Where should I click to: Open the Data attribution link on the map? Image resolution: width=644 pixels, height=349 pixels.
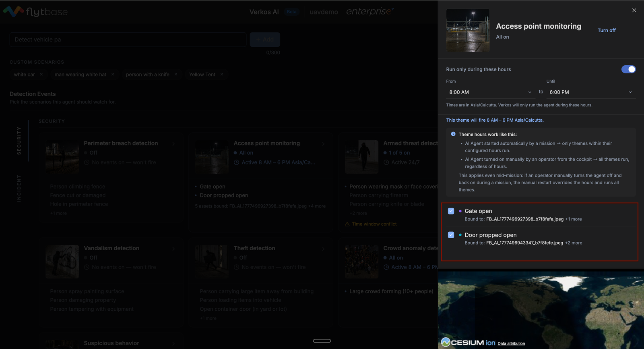click(x=511, y=344)
